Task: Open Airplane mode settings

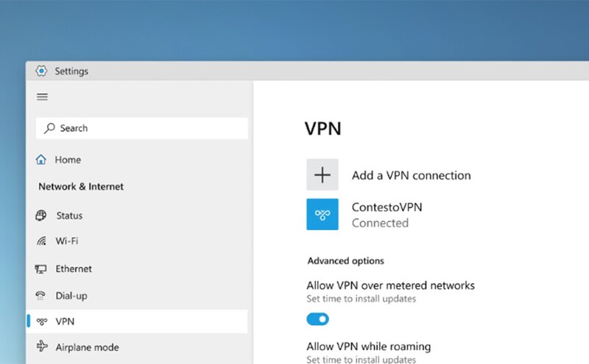Action: point(87,347)
